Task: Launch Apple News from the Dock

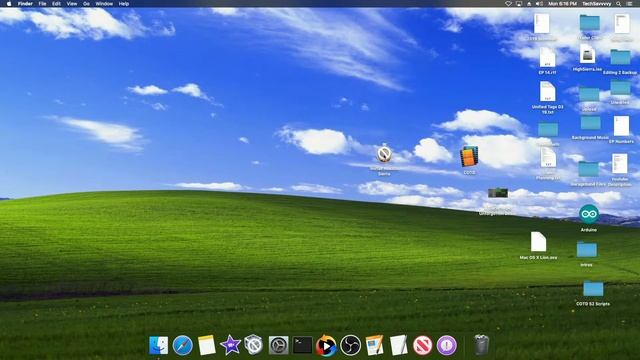Action: click(422, 345)
